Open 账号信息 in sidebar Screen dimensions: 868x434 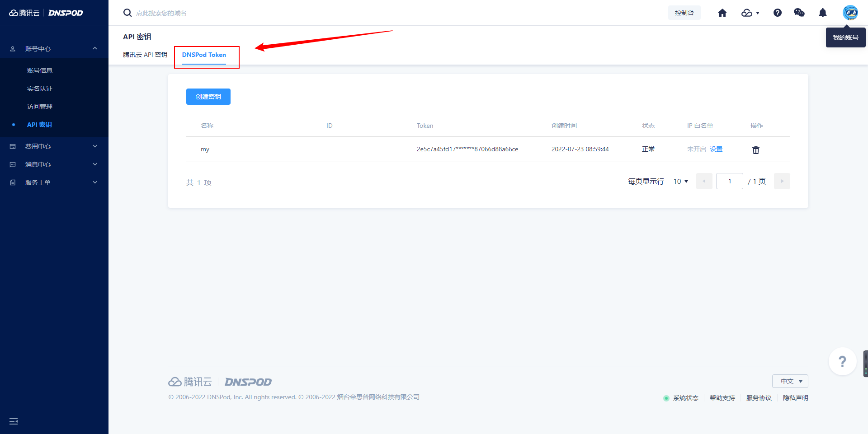tap(40, 70)
